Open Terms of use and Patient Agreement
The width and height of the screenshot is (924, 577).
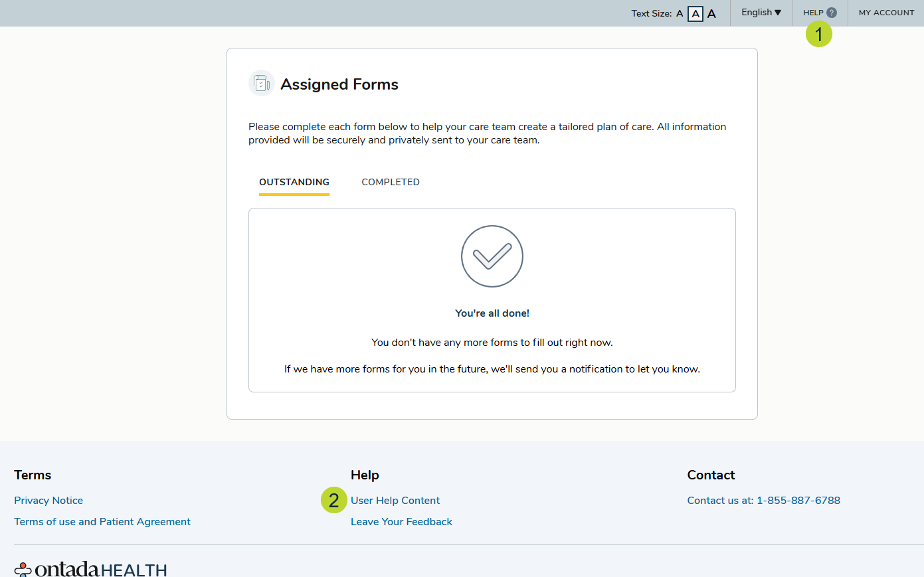click(x=102, y=522)
